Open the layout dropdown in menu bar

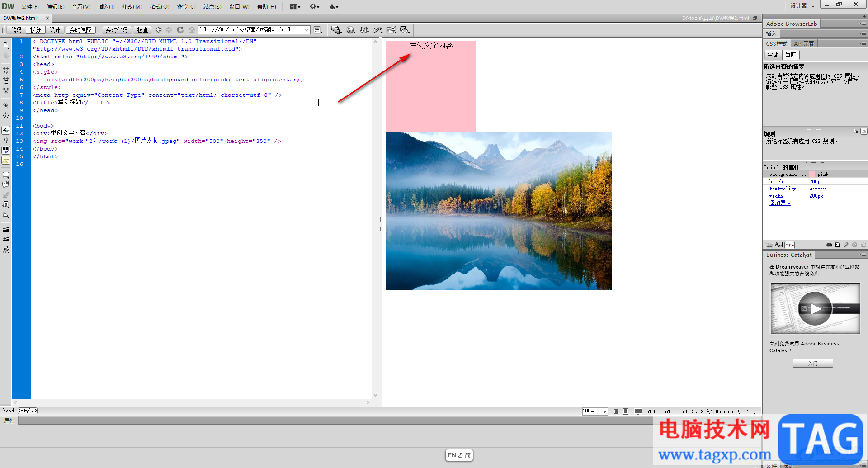tap(295, 7)
